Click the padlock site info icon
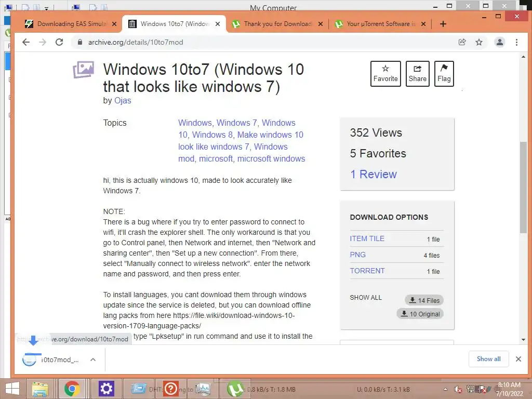532x399 pixels. (79, 42)
